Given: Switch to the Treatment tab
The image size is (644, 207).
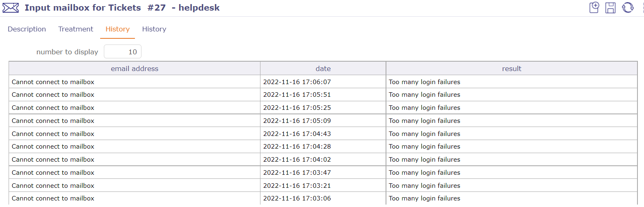Looking at the screenshot, I should (76, 29).
